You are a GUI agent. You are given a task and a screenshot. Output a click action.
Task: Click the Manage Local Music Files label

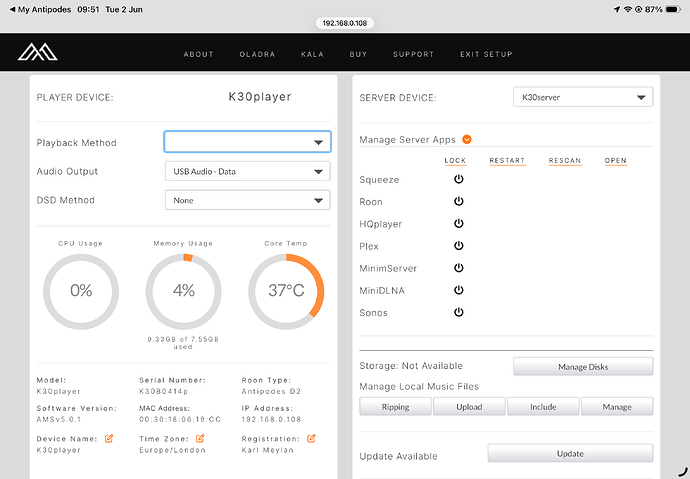(419, 387)
